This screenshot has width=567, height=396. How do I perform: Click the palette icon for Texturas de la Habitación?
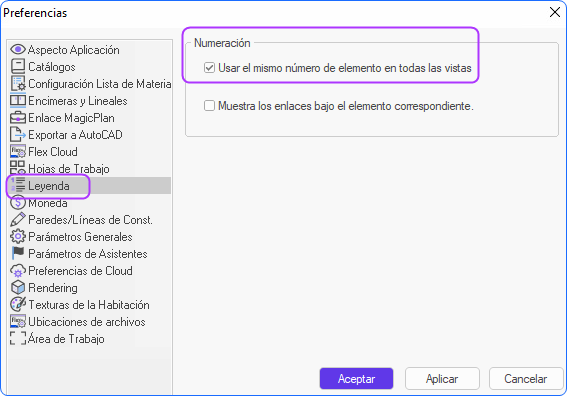18,305
